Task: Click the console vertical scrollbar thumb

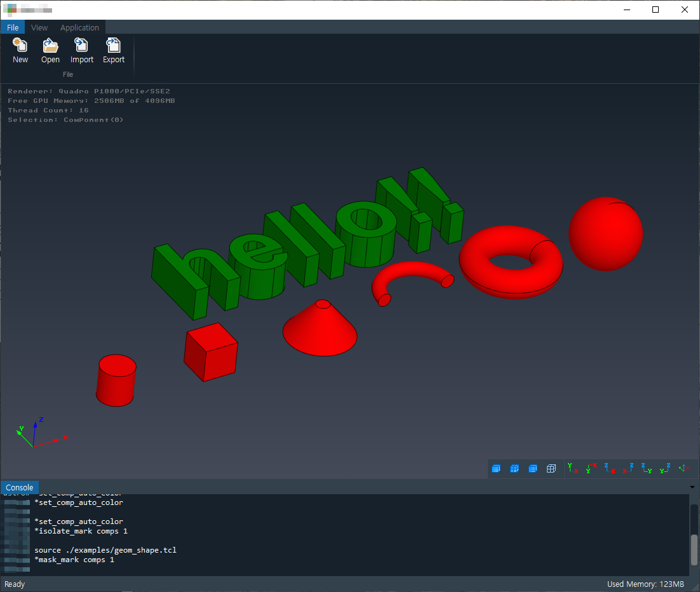Action: [x=694, y=549]
